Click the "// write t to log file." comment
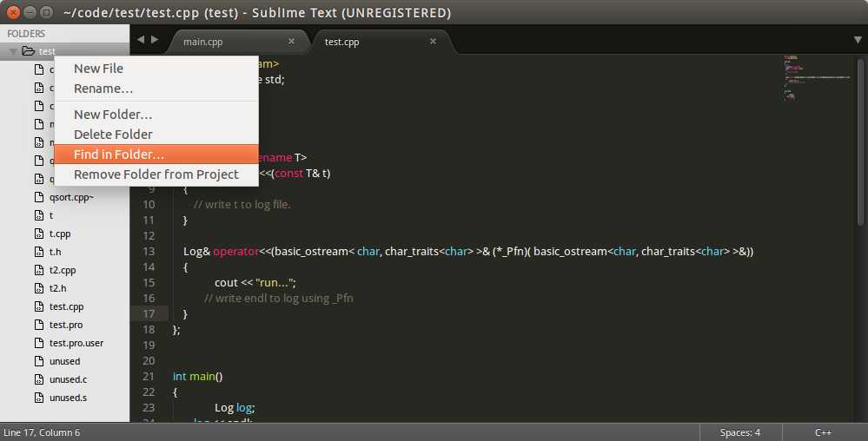 (242, 205)
